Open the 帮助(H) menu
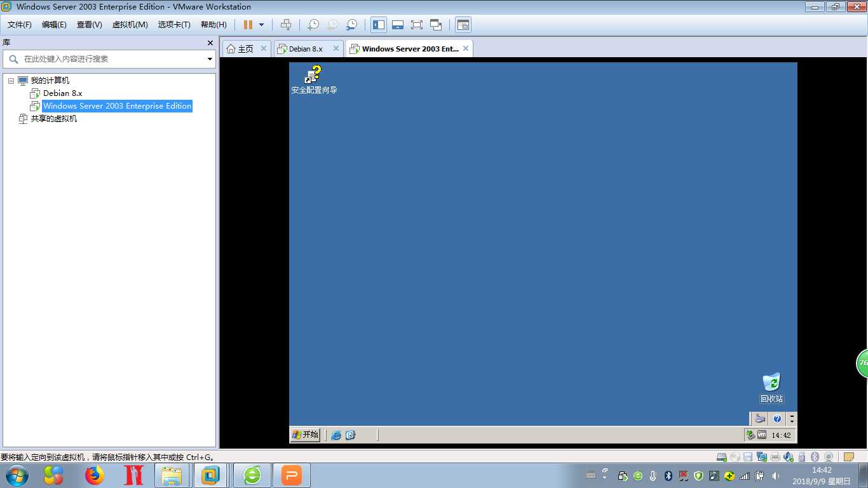Screen dimensions: 868x488 (214, 25)
